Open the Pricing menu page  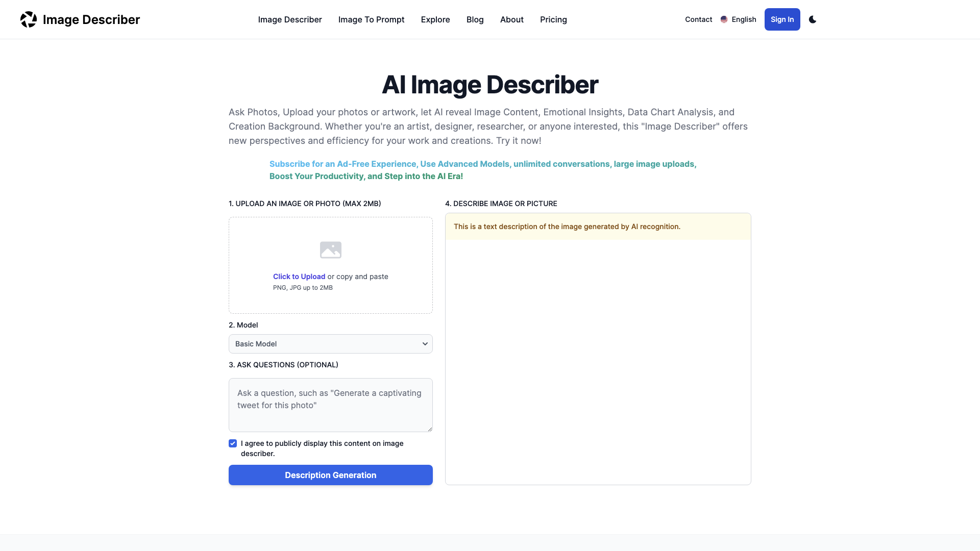(x=553, y=19)
